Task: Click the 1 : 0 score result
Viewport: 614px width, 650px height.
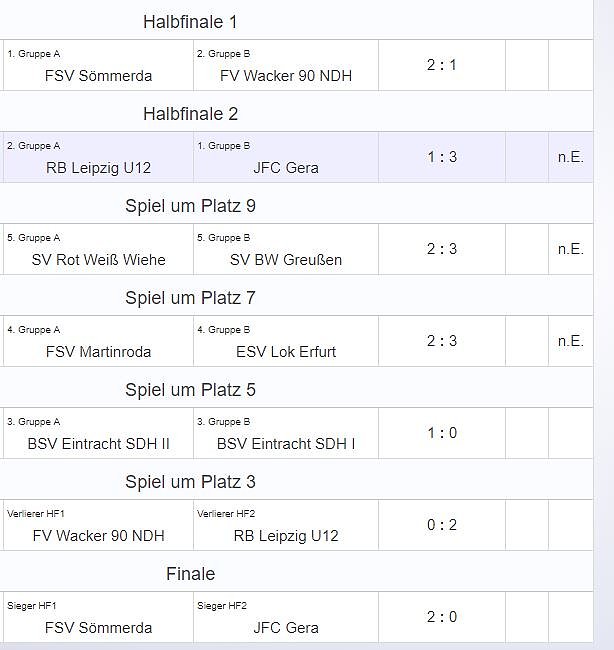Action: (441, 434)
